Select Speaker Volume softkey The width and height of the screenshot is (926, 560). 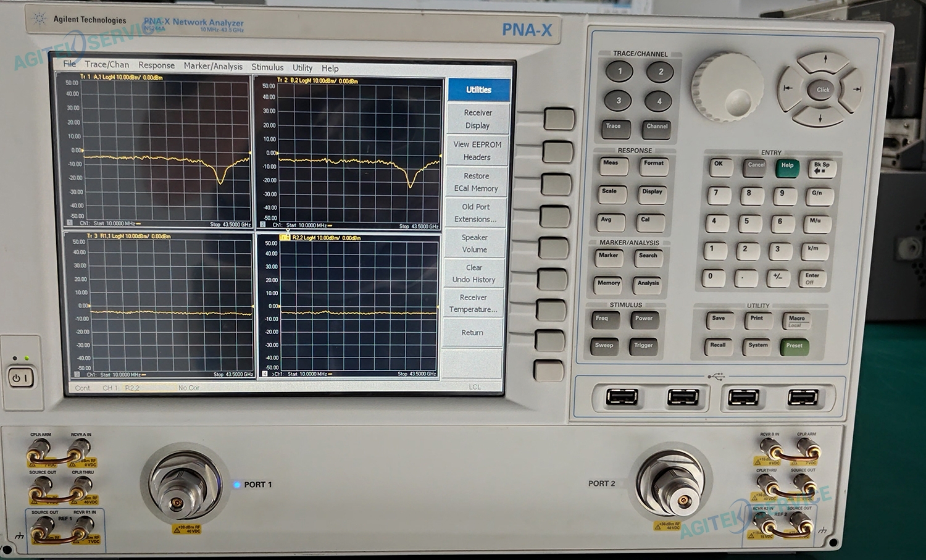point(475,243)
